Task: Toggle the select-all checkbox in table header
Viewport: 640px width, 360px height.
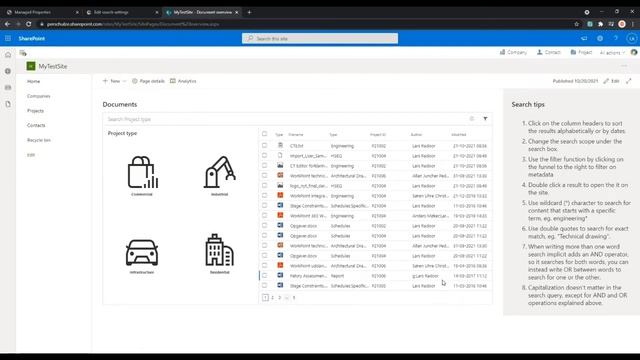Action: pyautogui.click(x=264, y=134)
